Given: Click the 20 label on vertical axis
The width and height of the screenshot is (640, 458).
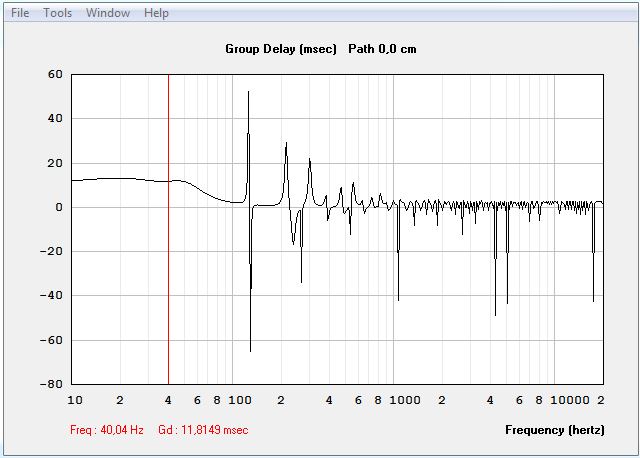Looking at the screenshot, I should point(55,163).
